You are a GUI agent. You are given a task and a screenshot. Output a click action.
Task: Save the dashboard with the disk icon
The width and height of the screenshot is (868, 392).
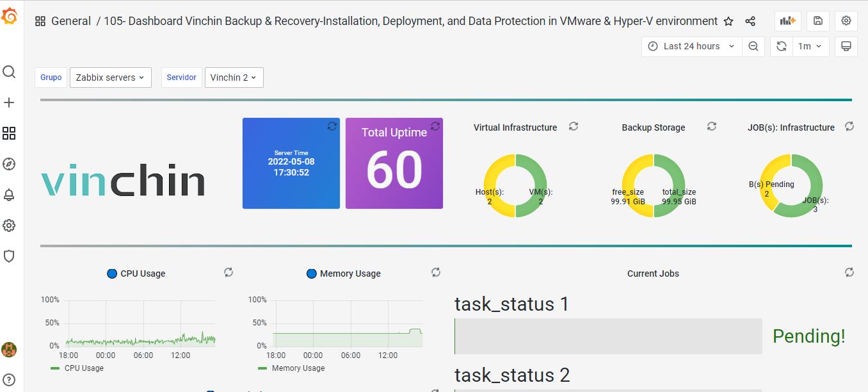tap(817, 21)
